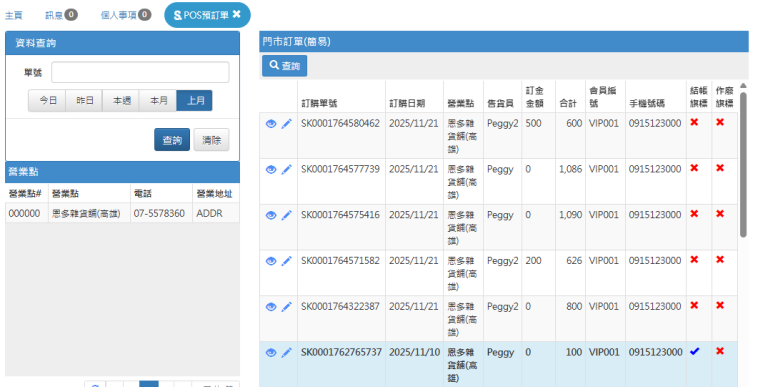This screenshot has width=768, height=387.
Task: View order SK0001764571582 with eye icon
Action: click(x=271, y=261)
